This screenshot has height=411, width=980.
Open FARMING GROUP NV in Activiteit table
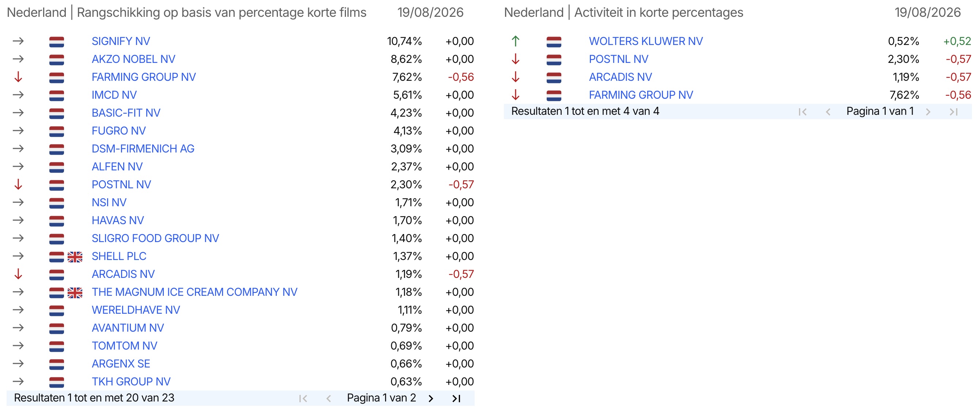641,95
